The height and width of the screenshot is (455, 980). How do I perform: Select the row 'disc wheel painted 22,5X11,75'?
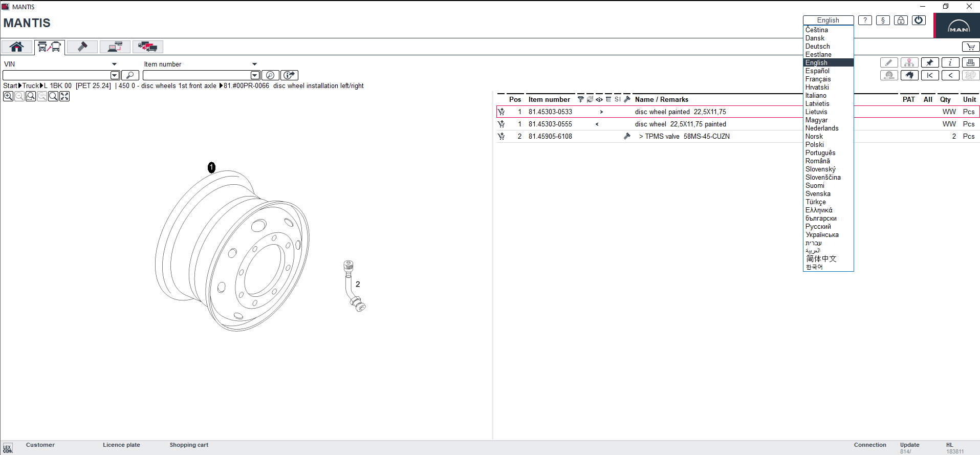coord(737,112)
